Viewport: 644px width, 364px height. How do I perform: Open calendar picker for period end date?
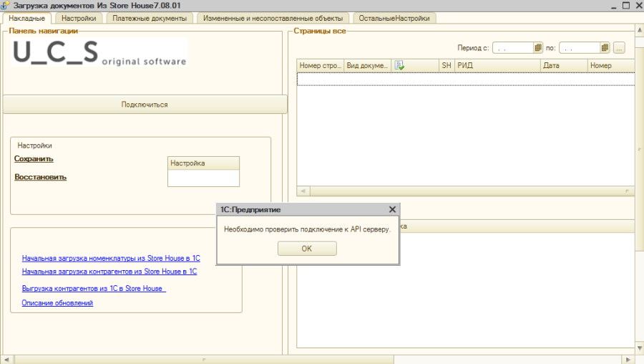605,48
